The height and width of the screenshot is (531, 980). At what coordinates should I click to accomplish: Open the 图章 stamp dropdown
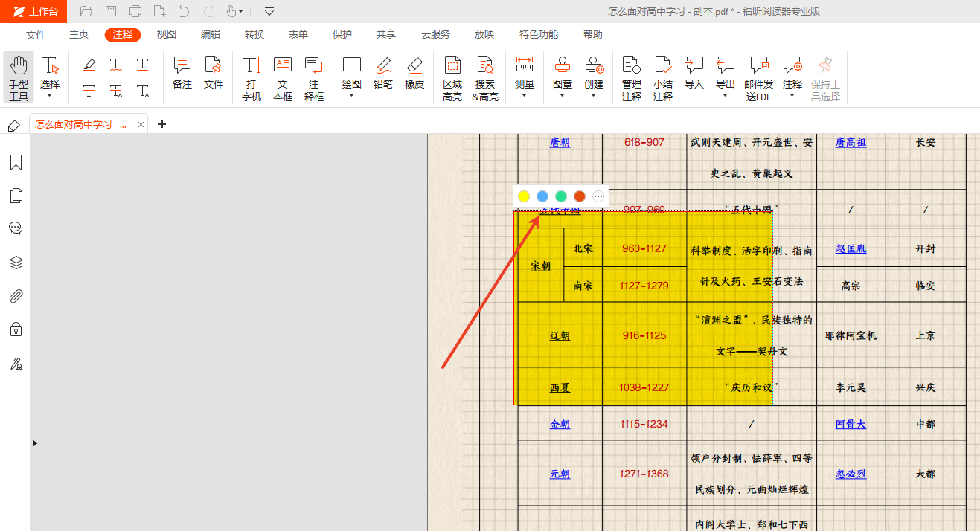point(563,95)
